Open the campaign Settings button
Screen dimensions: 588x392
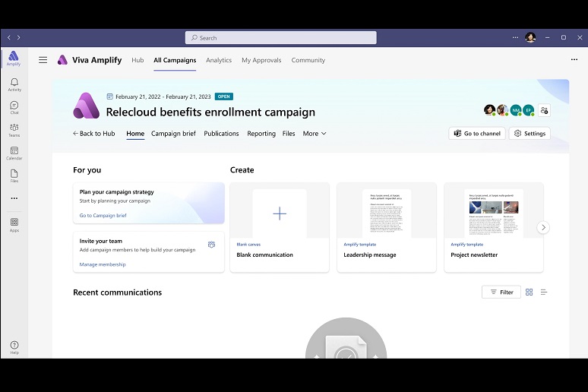(530, 134)
